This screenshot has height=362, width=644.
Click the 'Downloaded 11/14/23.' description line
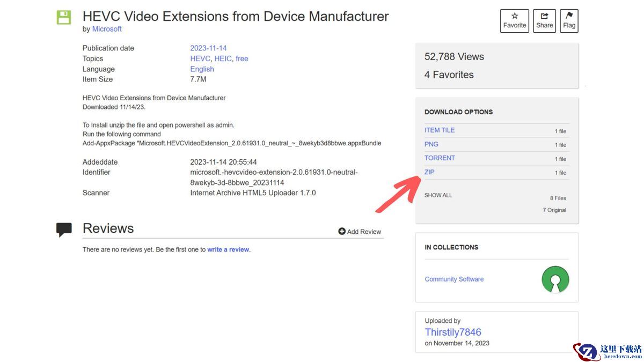tap(114, 107)
